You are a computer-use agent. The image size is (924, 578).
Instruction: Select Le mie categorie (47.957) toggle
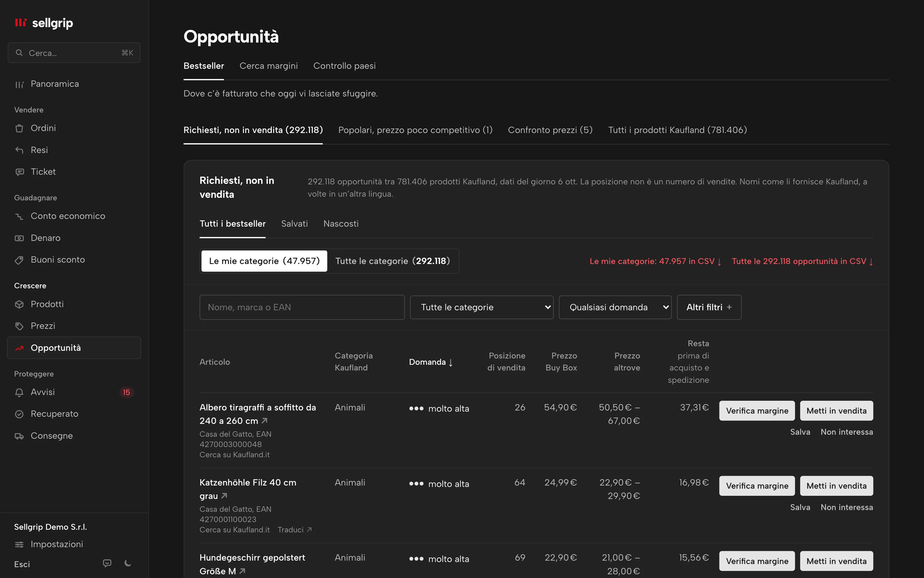(264, 261)
